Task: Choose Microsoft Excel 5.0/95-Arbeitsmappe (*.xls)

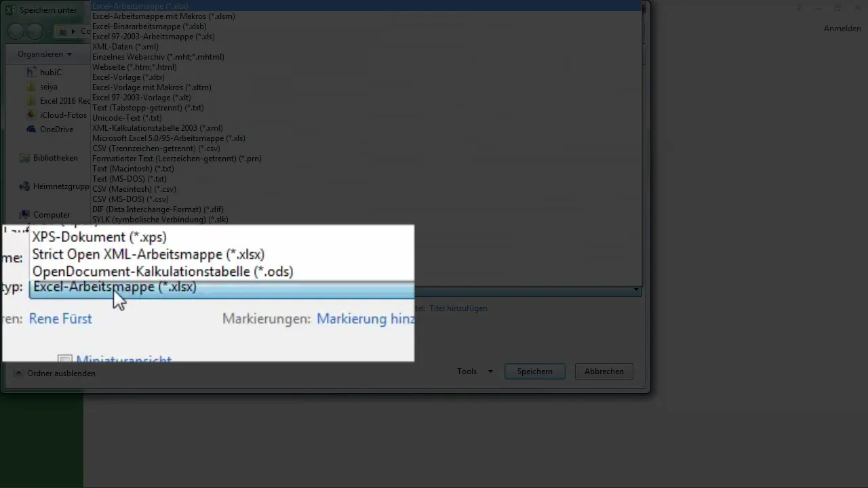Action: [366, 138]
